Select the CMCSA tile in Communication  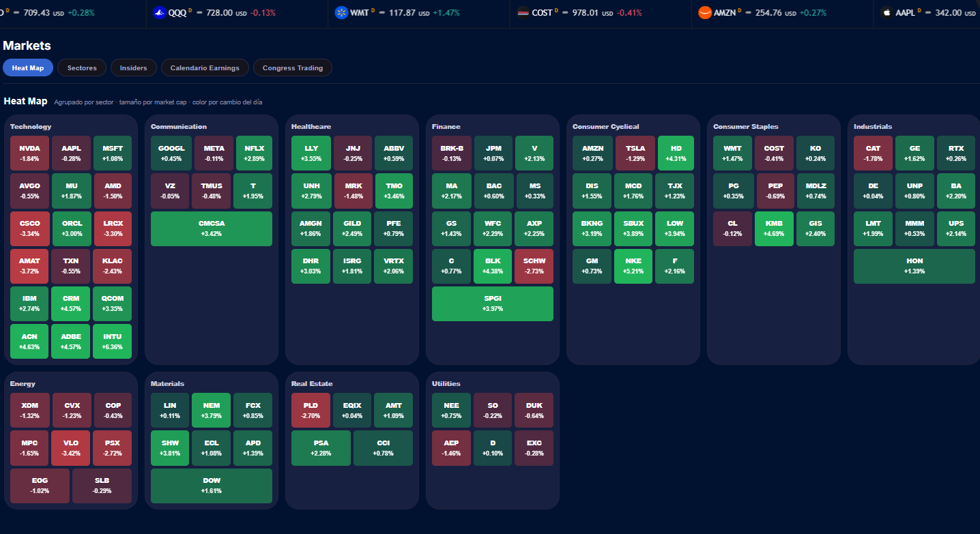[x=212, y=228]
